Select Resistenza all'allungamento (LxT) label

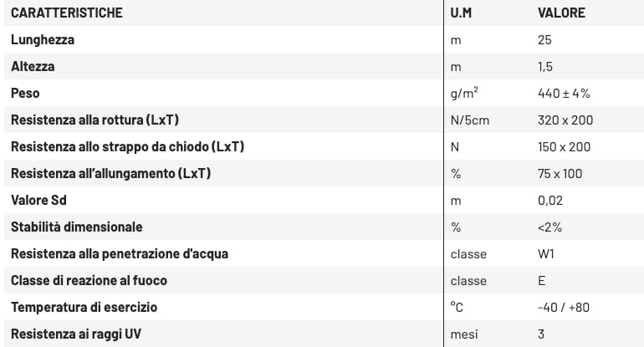[x=111, y=173]
